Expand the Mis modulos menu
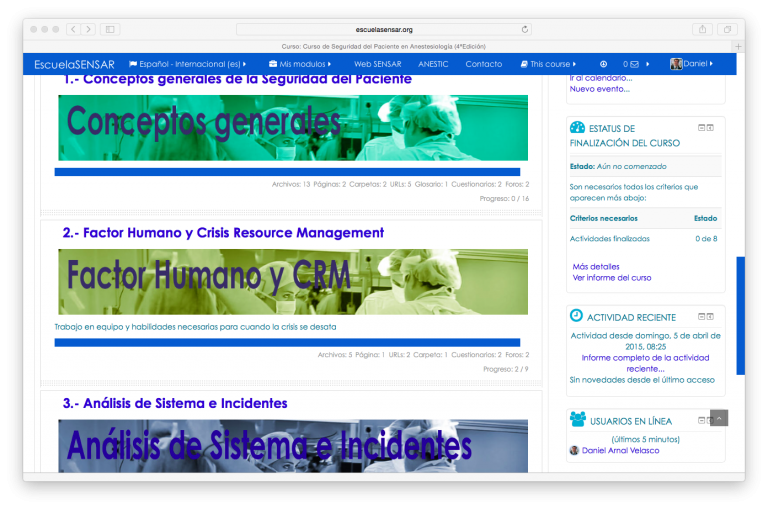The height and width of the screenshot is (509, 768). tap(300, 64)
